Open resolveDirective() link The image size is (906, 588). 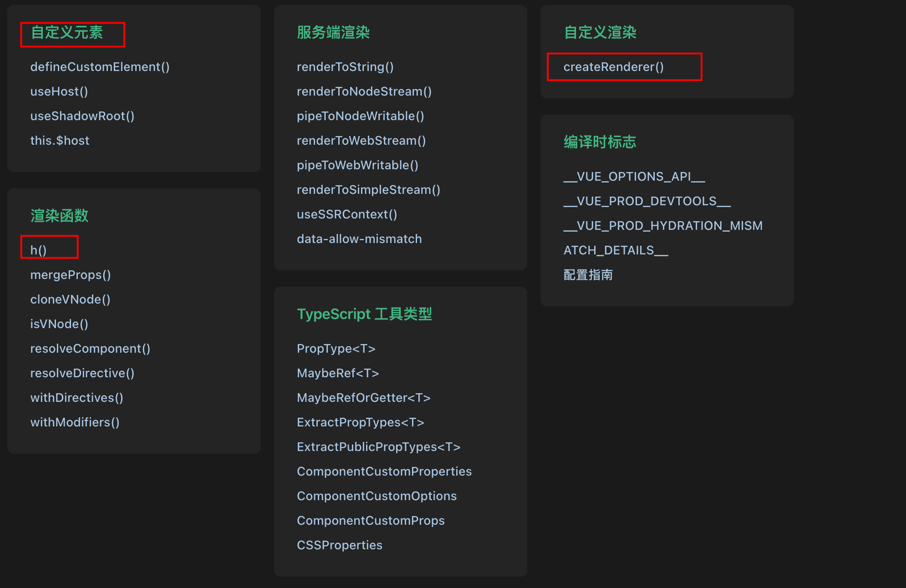point(82,373)
